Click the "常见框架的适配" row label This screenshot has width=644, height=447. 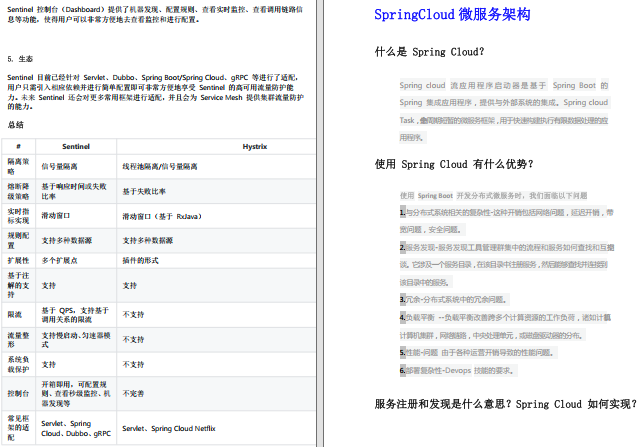[18, 428]
